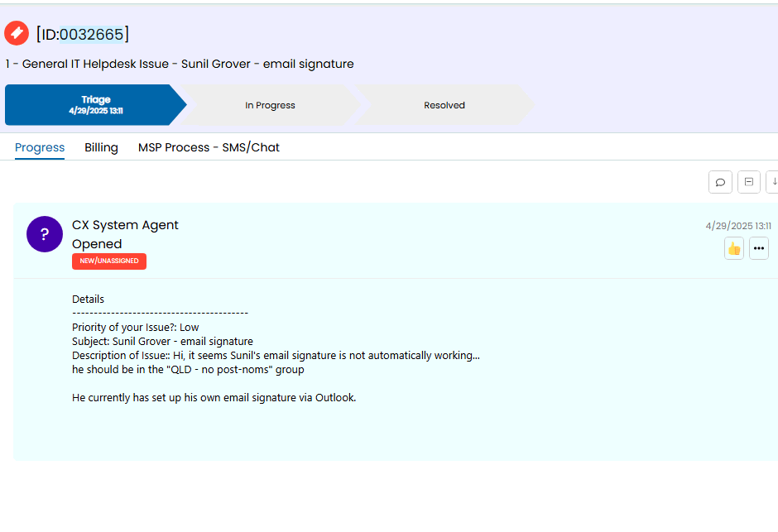Open the Billing tab
Image resolution: width=778 pixels, height=532 pixels.
(x=101, y=147)
